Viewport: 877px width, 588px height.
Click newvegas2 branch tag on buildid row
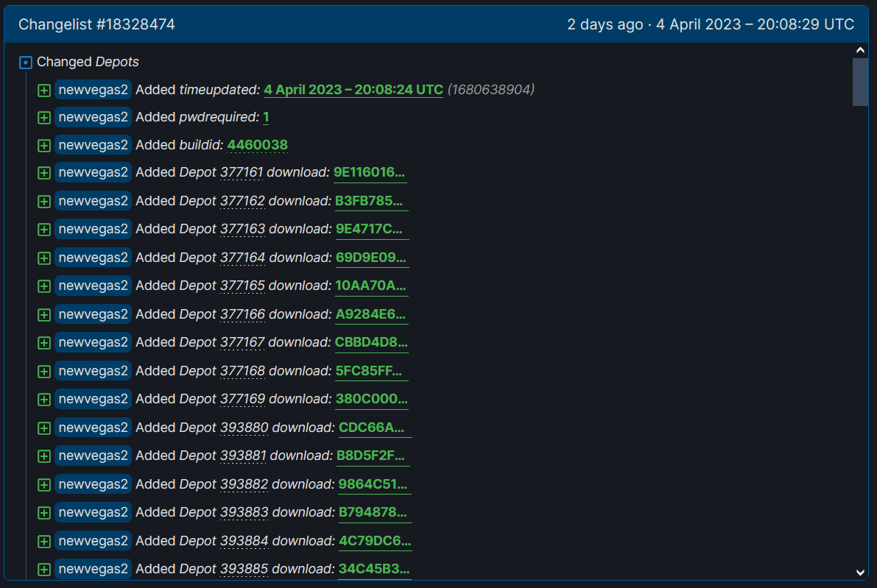tap(94, 145)
